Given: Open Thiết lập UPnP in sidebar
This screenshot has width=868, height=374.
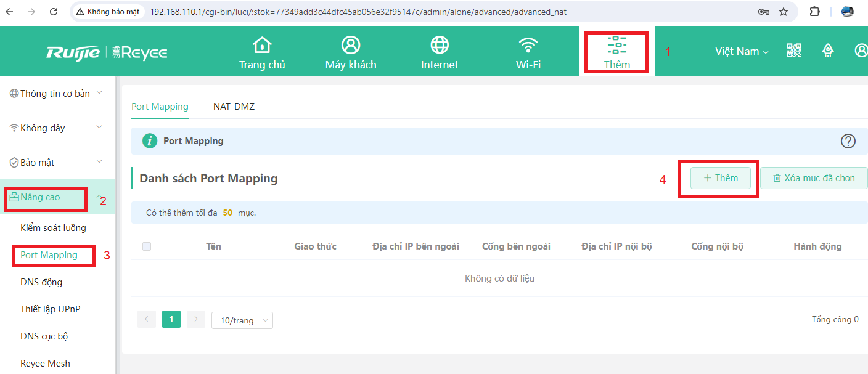Looking at the screenshot, I should coord(51,309).
